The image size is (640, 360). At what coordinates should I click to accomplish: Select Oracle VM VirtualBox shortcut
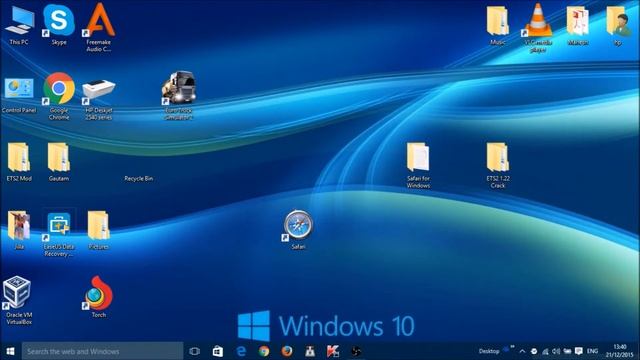click(18, 300)
